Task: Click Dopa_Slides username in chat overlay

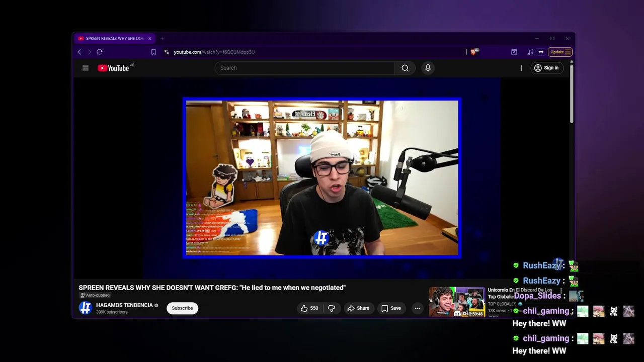Action: click(537, 296)
